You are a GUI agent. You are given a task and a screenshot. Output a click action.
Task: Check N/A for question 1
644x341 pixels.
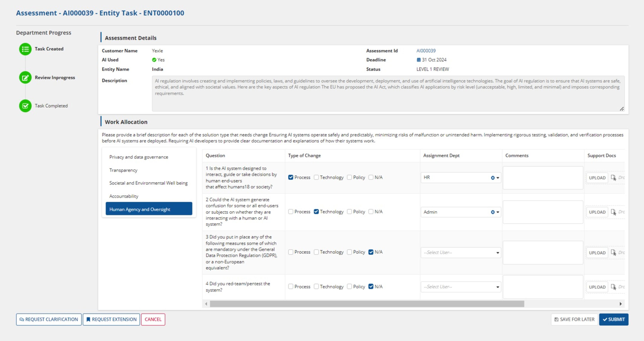click(371, 177)
